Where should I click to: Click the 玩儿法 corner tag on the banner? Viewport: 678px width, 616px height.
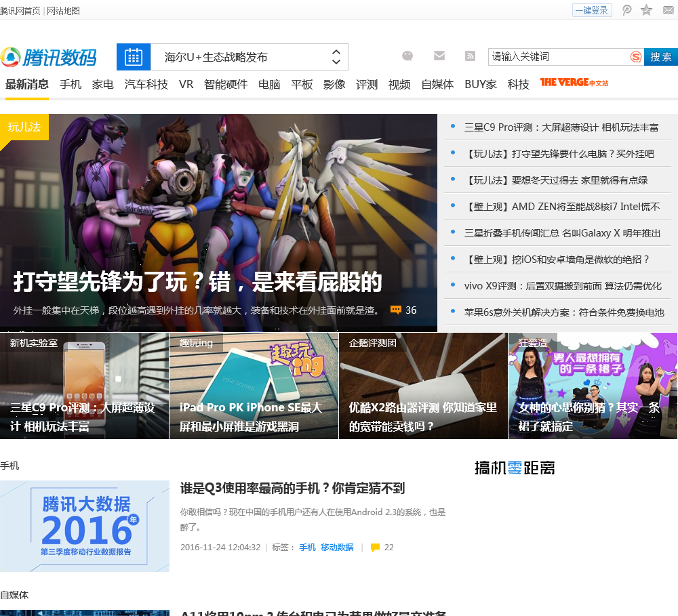[24, 127]
